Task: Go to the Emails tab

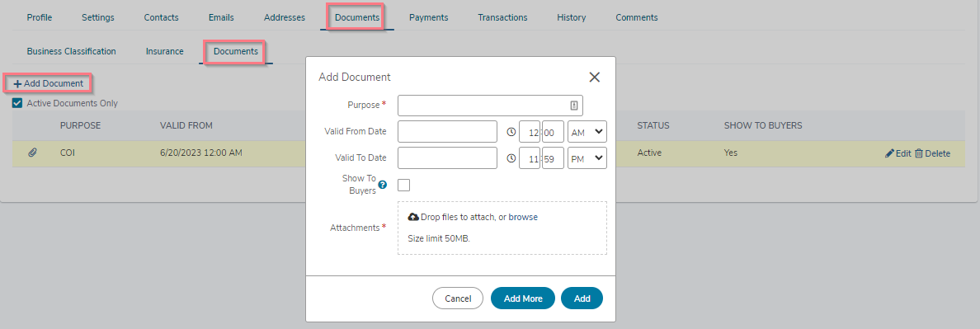Action: tap(221, 17)
